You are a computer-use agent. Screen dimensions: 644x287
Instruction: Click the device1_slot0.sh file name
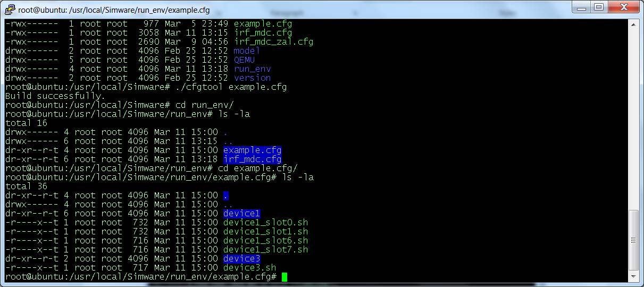pos(265,223)
